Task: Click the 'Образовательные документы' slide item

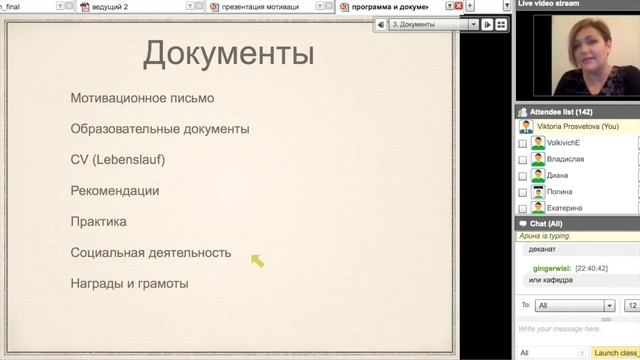Action: click(160, 129)
